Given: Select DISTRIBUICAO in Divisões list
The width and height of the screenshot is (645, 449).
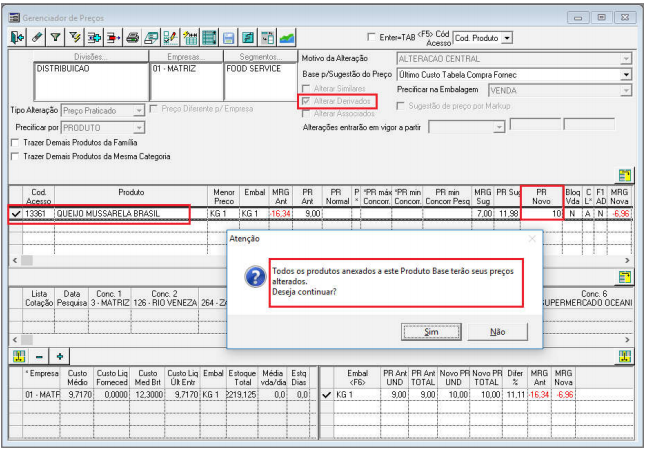Looking at the screenshot, I should pos(63,69).
